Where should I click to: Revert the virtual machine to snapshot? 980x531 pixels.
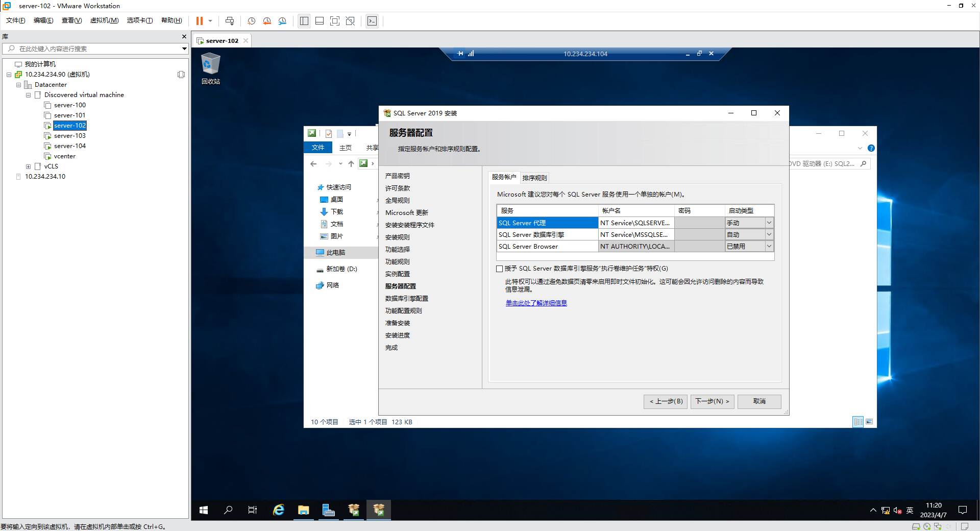[267, 21]
